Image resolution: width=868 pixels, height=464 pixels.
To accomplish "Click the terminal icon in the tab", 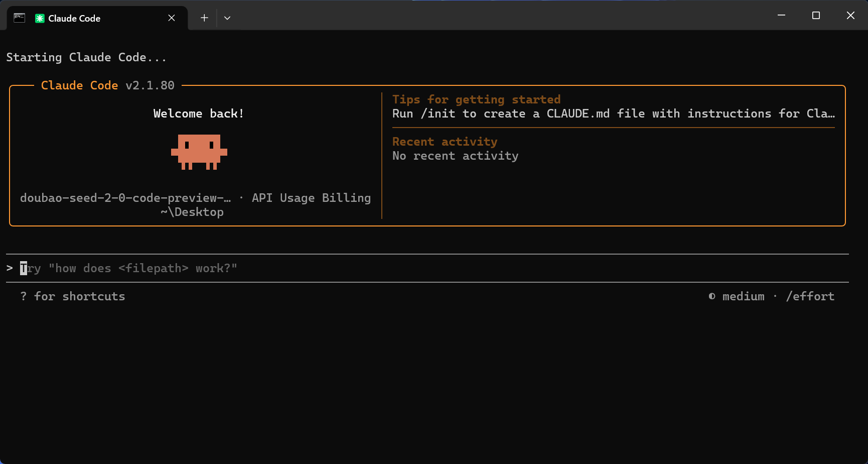I will pyautogui.click(x=19, y=18).
